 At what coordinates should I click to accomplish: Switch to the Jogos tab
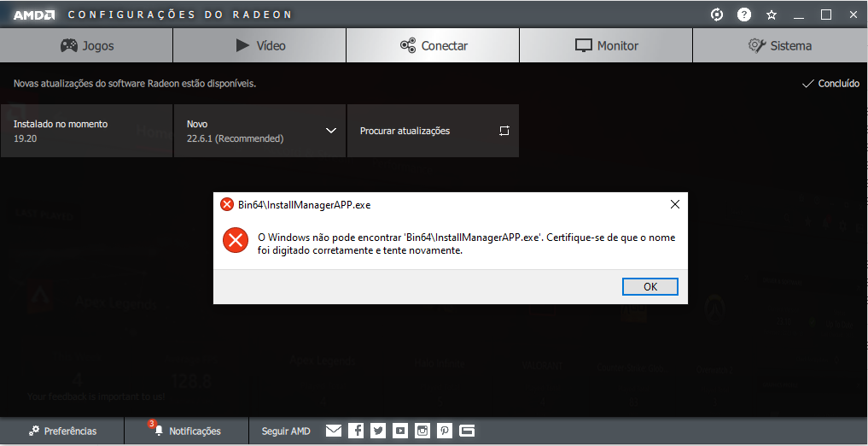[86, 45]
